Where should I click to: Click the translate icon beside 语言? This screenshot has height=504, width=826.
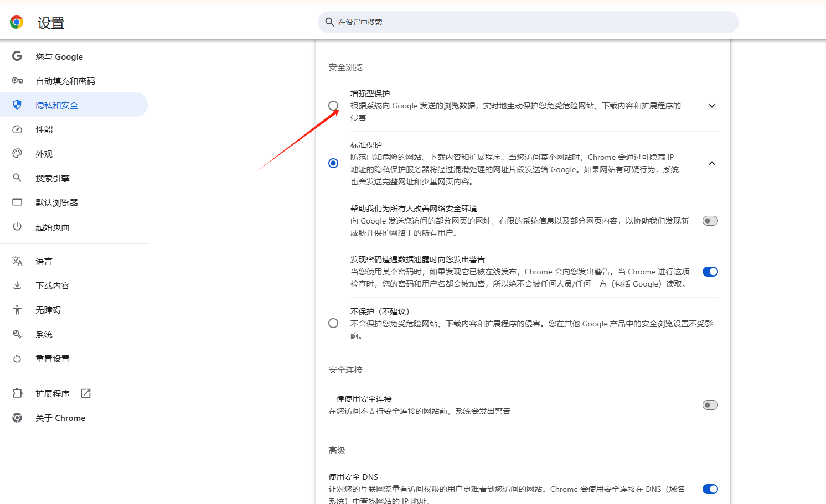[x=17, y=261]
